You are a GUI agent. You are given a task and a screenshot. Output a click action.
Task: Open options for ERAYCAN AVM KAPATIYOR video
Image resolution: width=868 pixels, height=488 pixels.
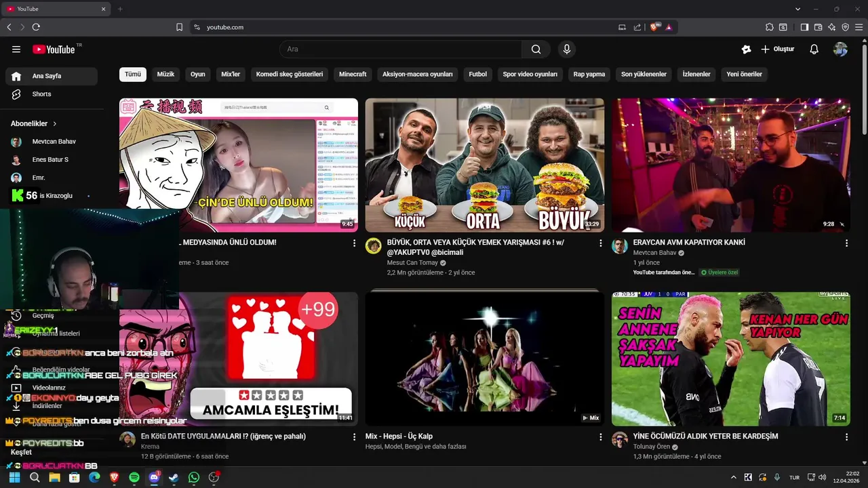coord(846,243)
